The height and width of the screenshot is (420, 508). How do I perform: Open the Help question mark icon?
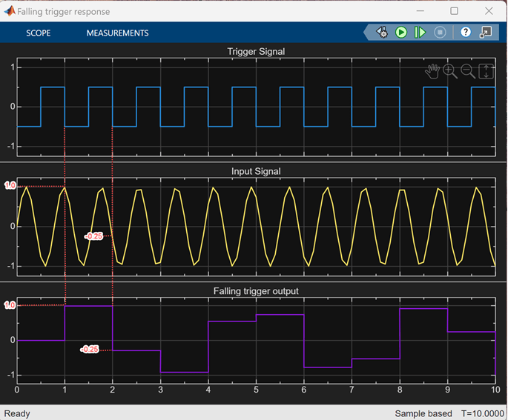pos(466,33)
